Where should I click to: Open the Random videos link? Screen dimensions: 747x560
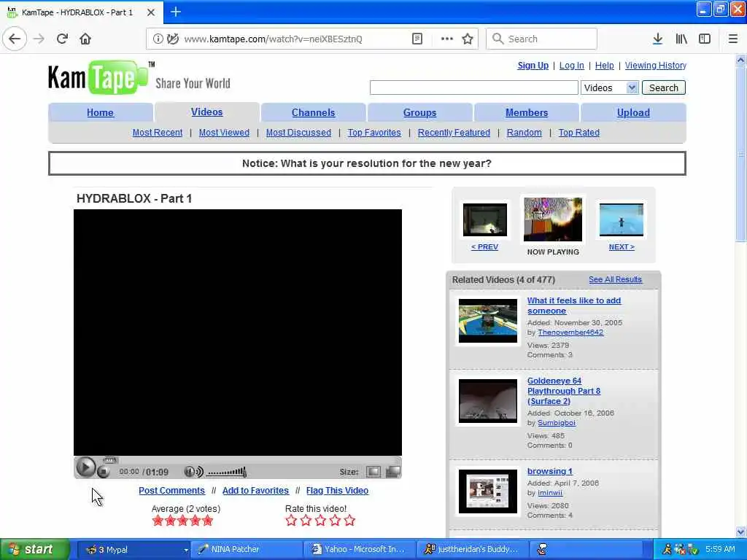pos(524,133)
